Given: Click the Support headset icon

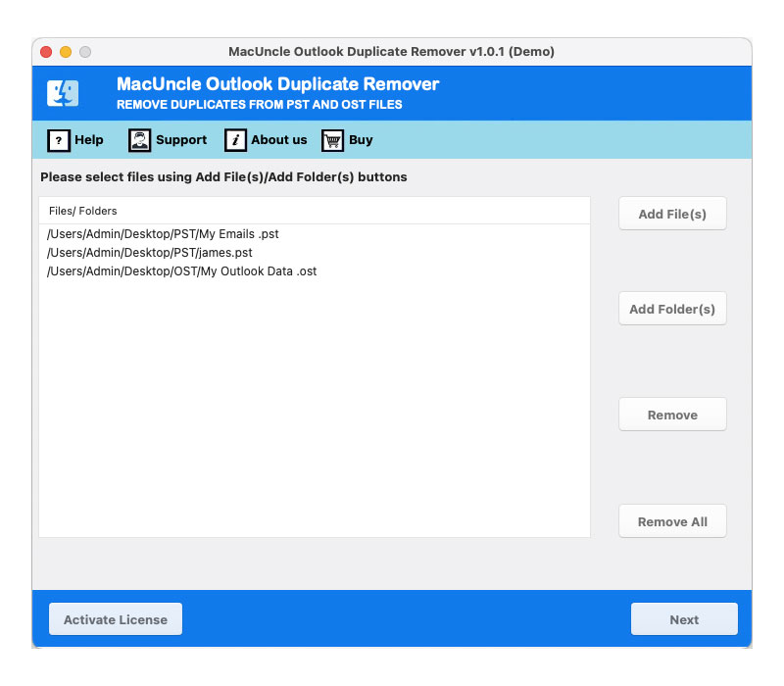Looking at the screenshot, I should [x=138, y=140].
